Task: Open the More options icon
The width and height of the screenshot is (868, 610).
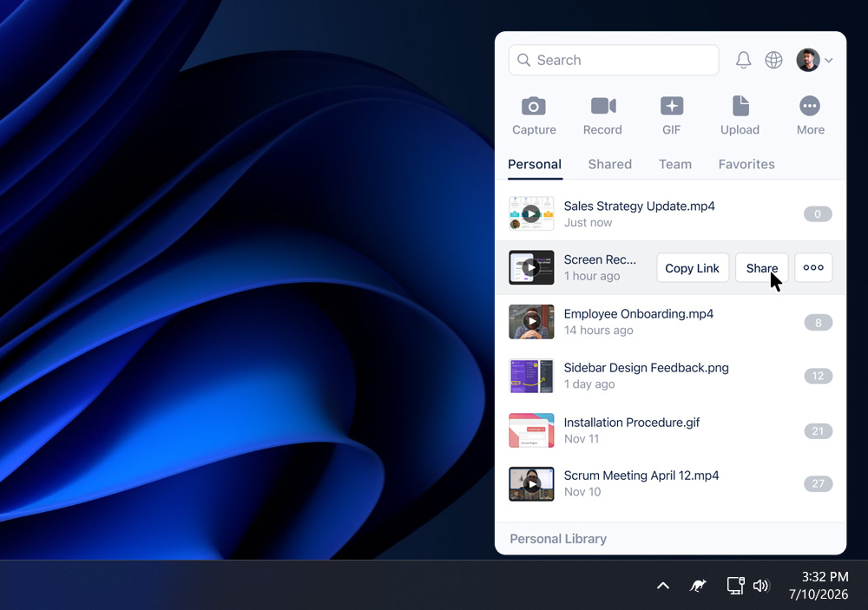Action: click(x=810, y=106)
